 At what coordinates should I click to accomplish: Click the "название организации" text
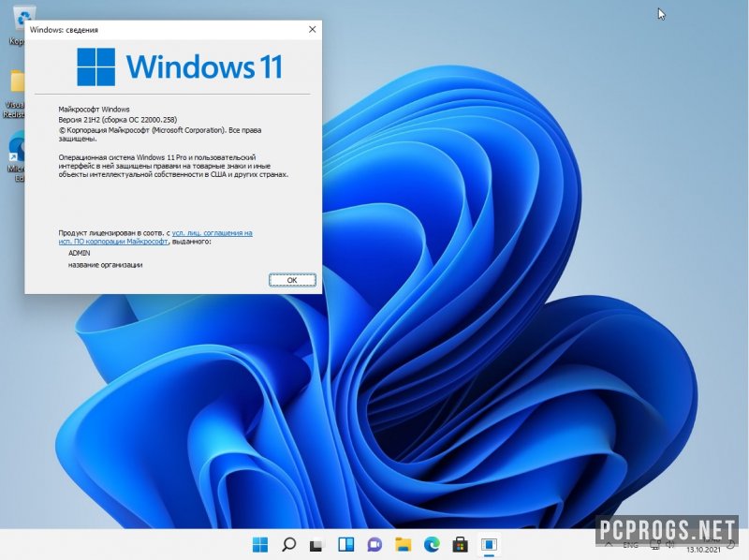point(105,265)
